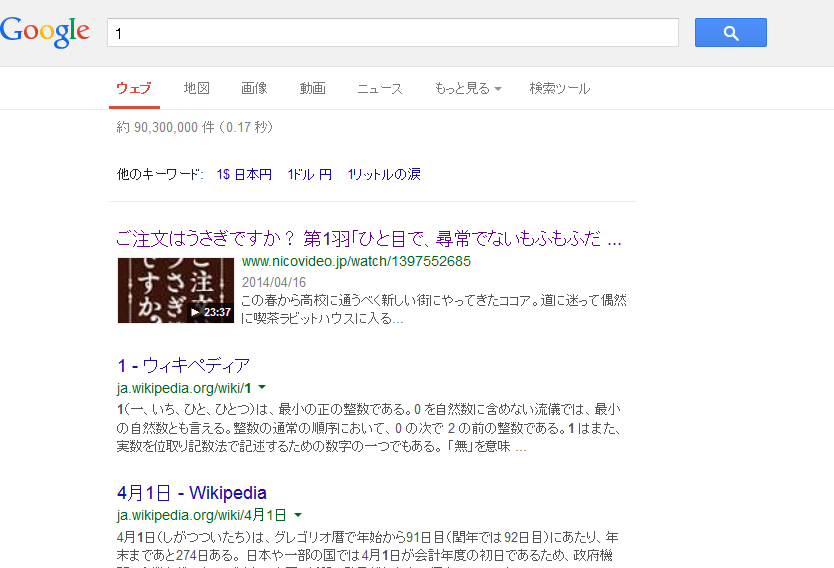Open 検索ツール options

click(560, 88)
